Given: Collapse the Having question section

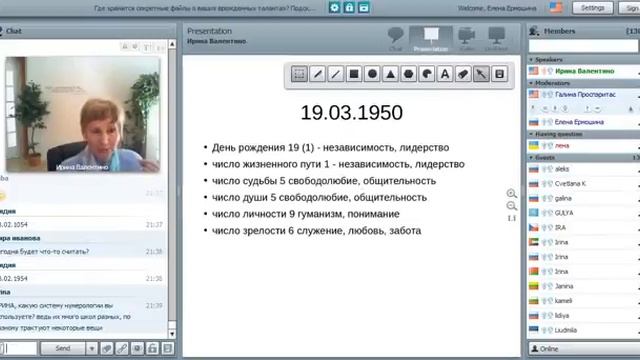Looking at the screenshot, I should coord(531,134).
